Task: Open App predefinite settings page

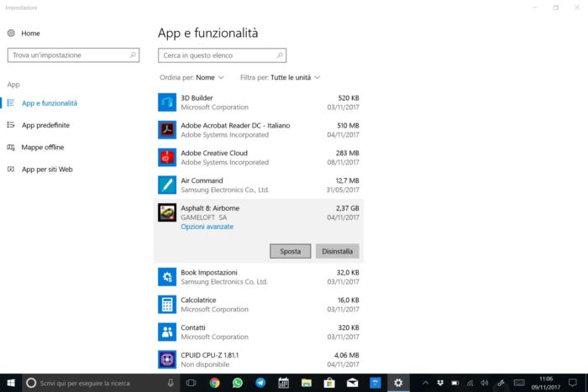Action: pos(45,125)
